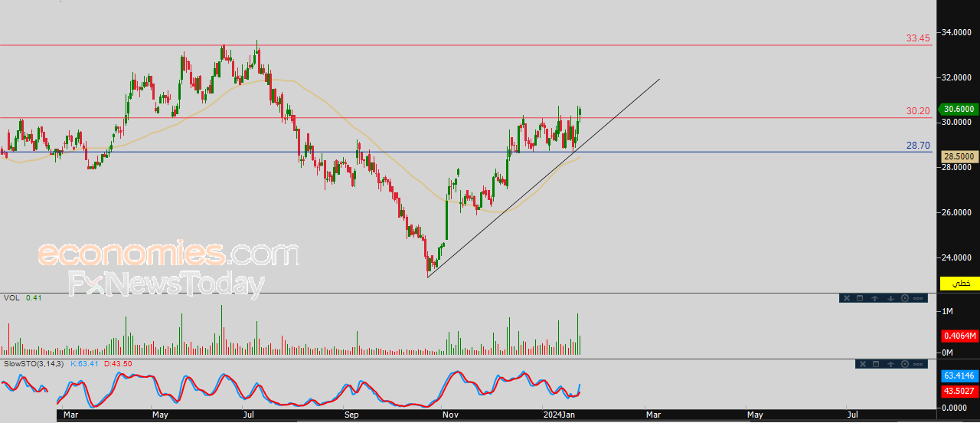
Task: Select the blue 63.4146 stochastic K tag
Action: [959, 376]
